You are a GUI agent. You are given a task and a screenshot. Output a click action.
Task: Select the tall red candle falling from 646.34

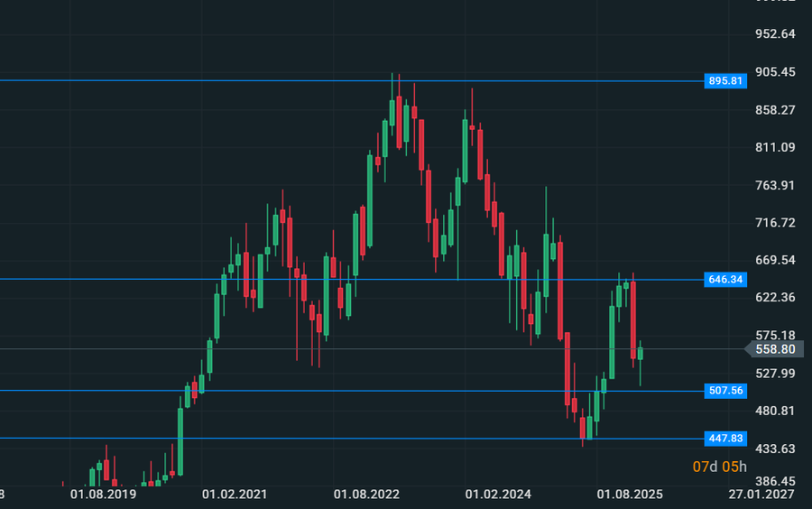pos(633,319)
